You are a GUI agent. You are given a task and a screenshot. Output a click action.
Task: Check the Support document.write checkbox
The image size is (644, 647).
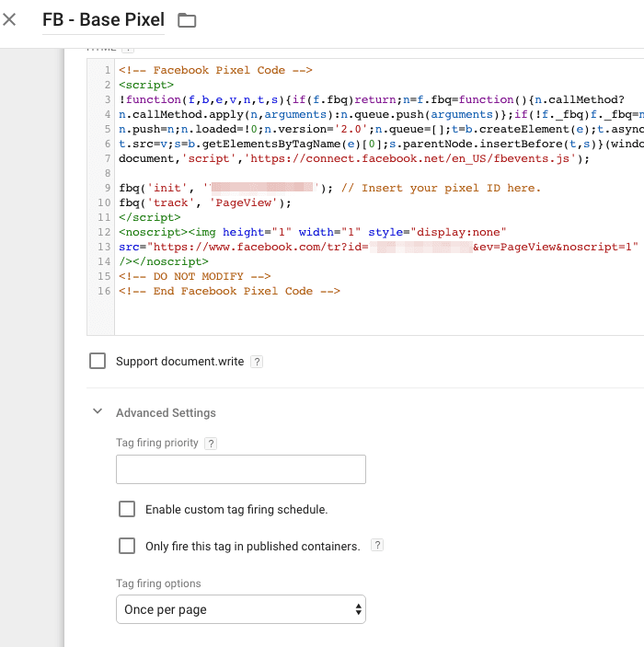[98, 361]
